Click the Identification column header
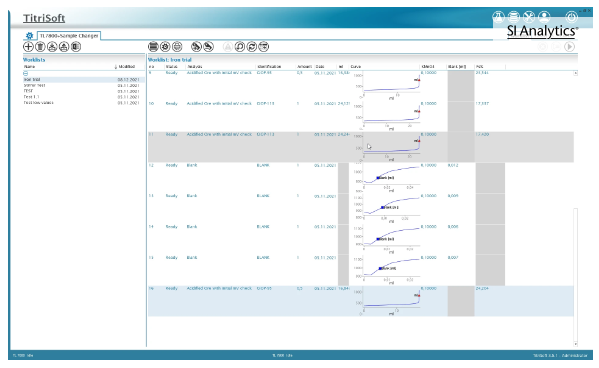This screenshot has height=368, width=599. point(269,66)
